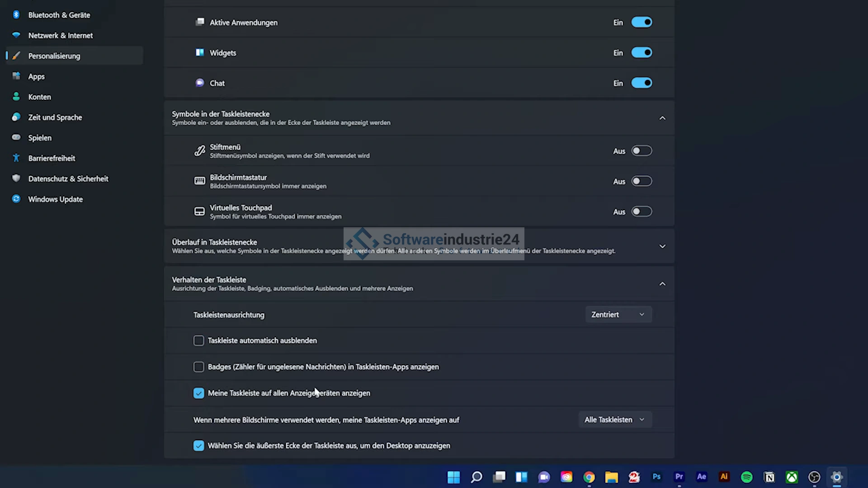
Task: Expand Überlauf in Taskleistenecke section
Action: (662, 246)
